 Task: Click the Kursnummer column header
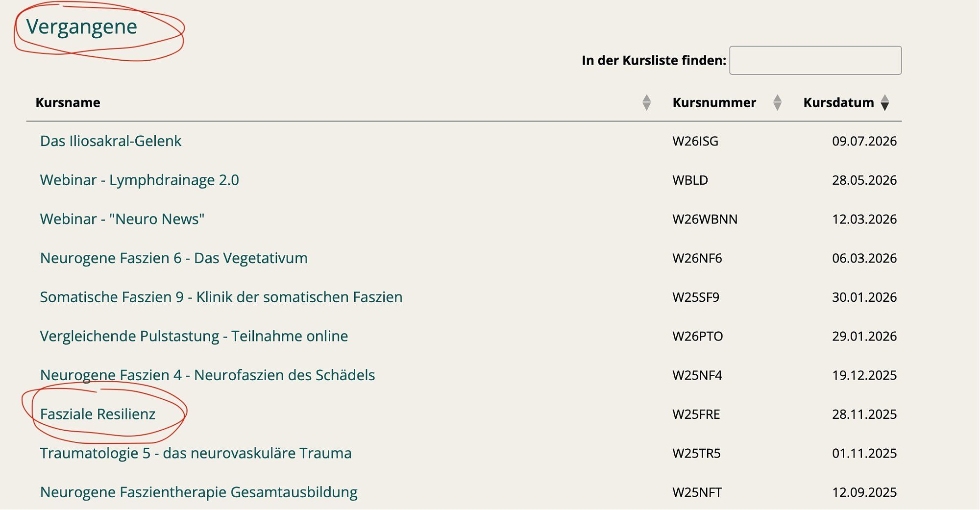(x=714, y=102)
